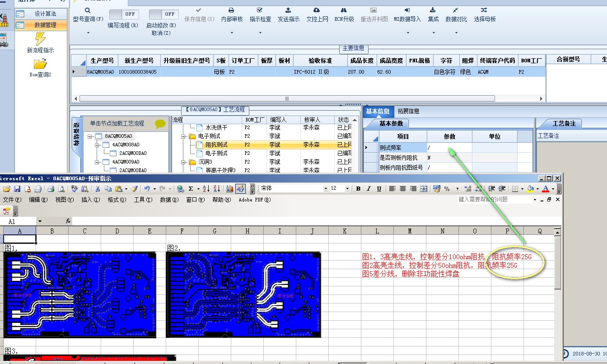This screenshot has height=364, width=607.
Task: Click Excel Merge and Center icon
Action: [424, 189]
